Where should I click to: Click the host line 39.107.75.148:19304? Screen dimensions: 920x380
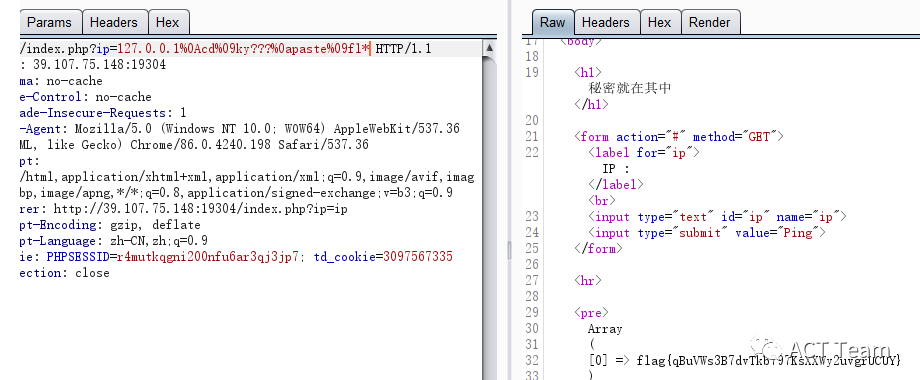coord(93,65)
